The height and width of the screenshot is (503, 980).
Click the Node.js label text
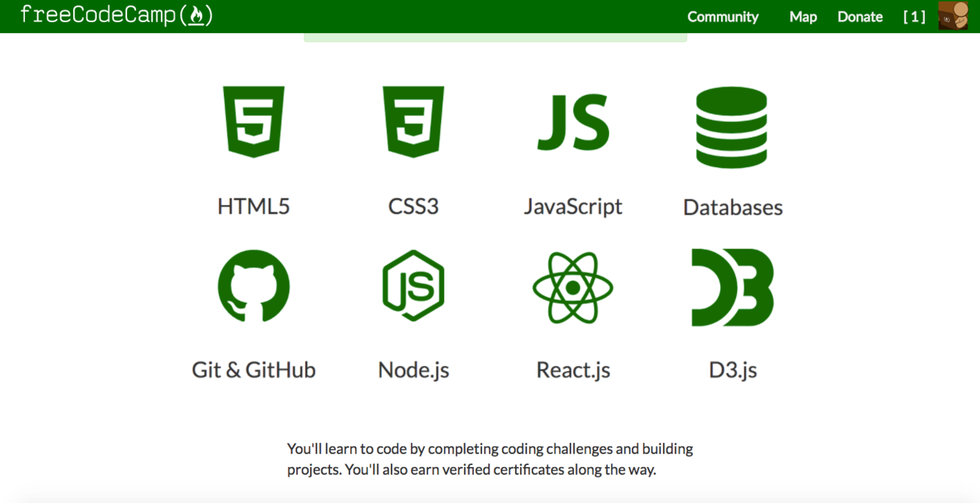[413, 370]
